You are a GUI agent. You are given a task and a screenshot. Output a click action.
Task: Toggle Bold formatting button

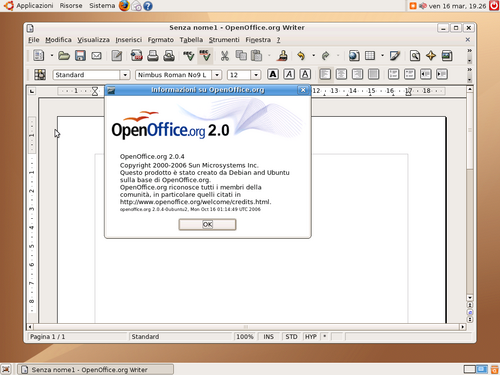click(x=273, y=74)
